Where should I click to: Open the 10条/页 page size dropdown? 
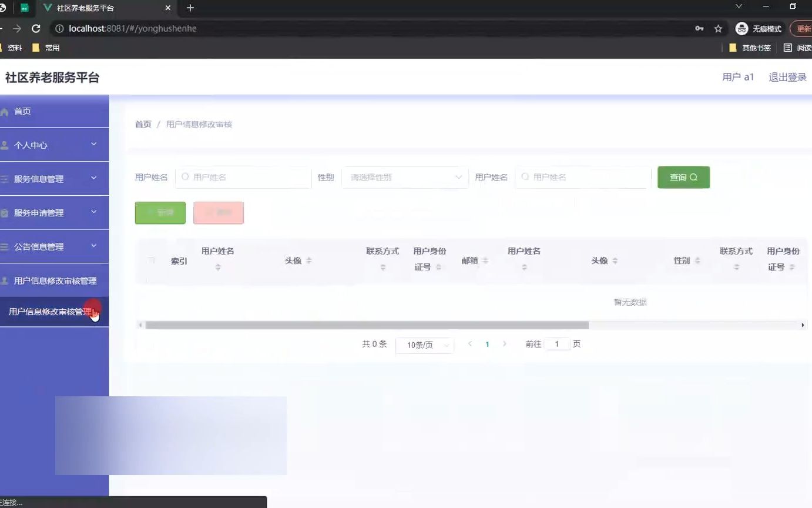click(425, 345)
